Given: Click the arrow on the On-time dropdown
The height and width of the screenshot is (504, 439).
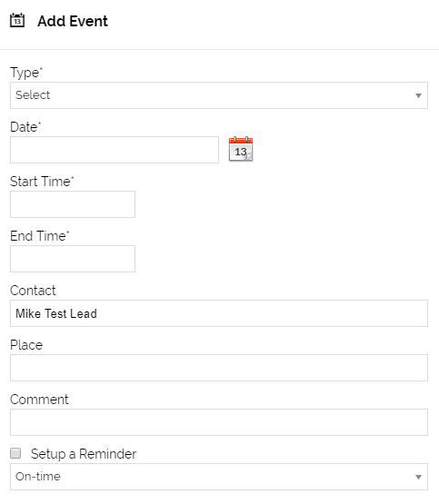Looking at the screenshot, I should pyautogui.click(x=418, y=477).
